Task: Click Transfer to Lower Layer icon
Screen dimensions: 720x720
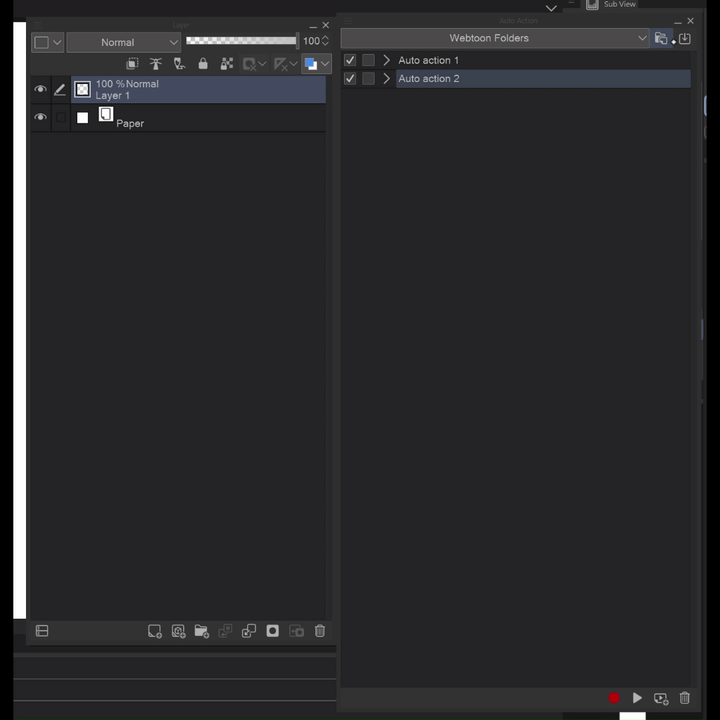Action: tap(225, 631)
